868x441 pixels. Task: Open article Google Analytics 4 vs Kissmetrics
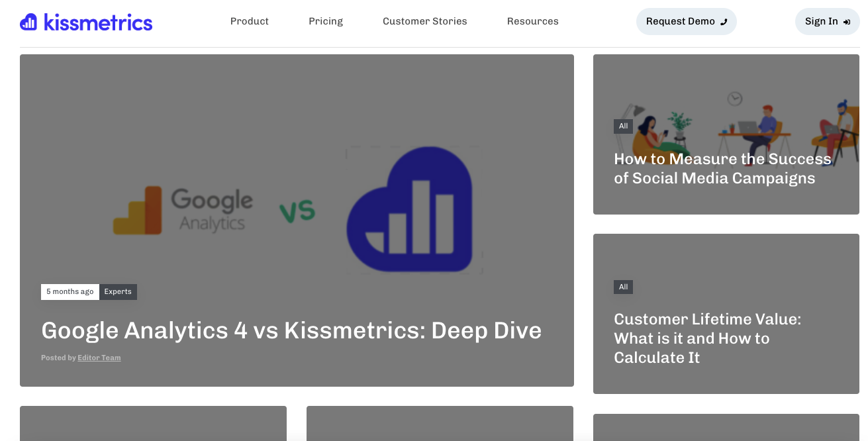click(291, 330)
